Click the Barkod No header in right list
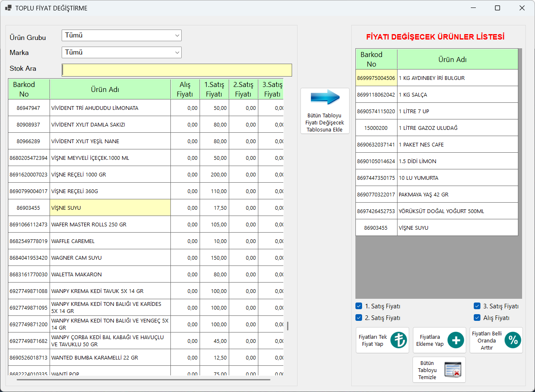The height and width of the screenshot is (392, 535). tap(376, 59)
